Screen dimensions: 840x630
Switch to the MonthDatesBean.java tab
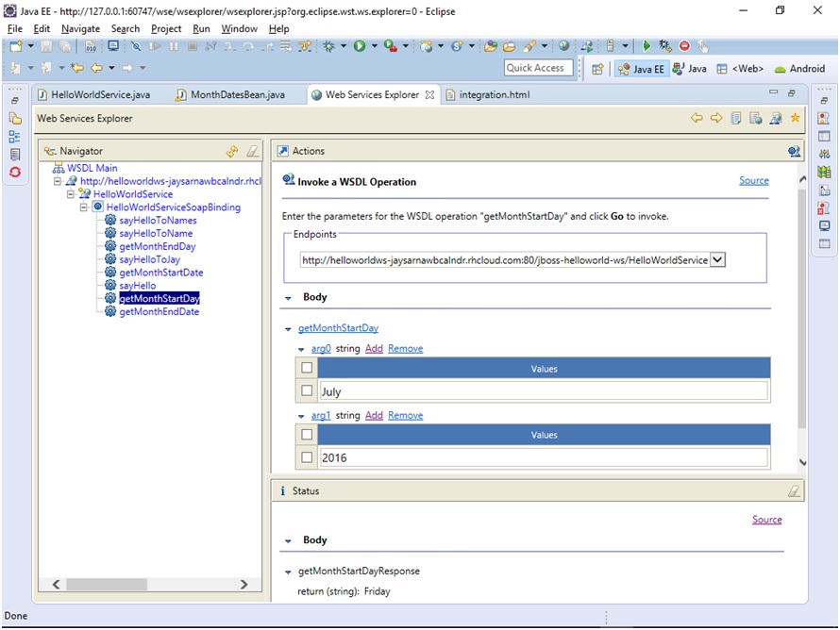coord(237,94)
